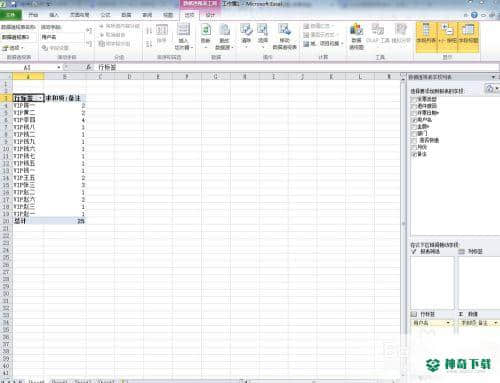
Task: Check the 部门 field checkbox
Action: [x=414, y=133]
